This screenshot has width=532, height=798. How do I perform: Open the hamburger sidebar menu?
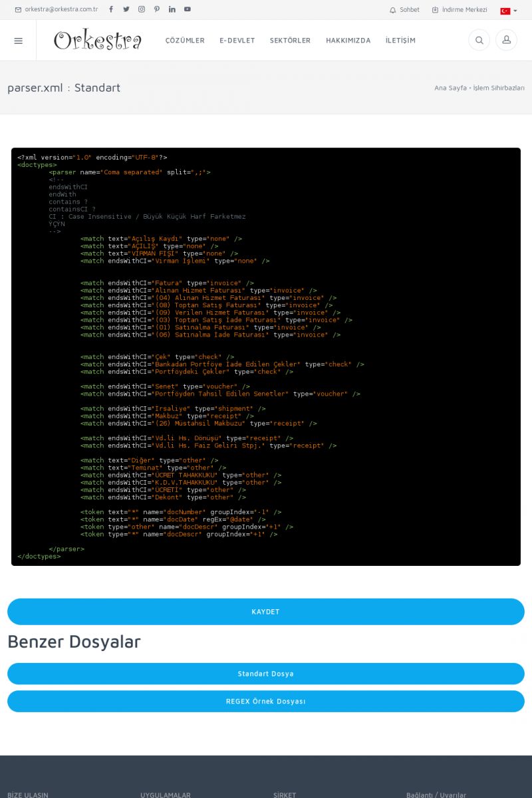(18, 41)
